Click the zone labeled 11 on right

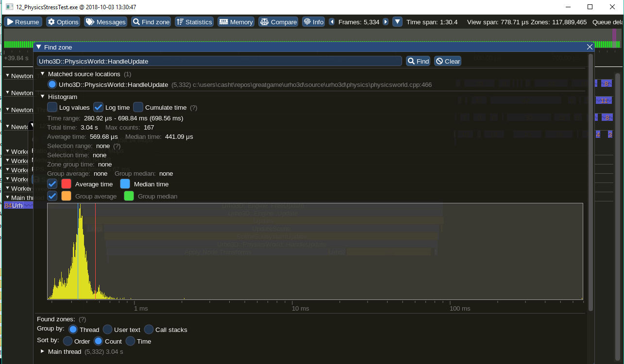pos(604,100)
